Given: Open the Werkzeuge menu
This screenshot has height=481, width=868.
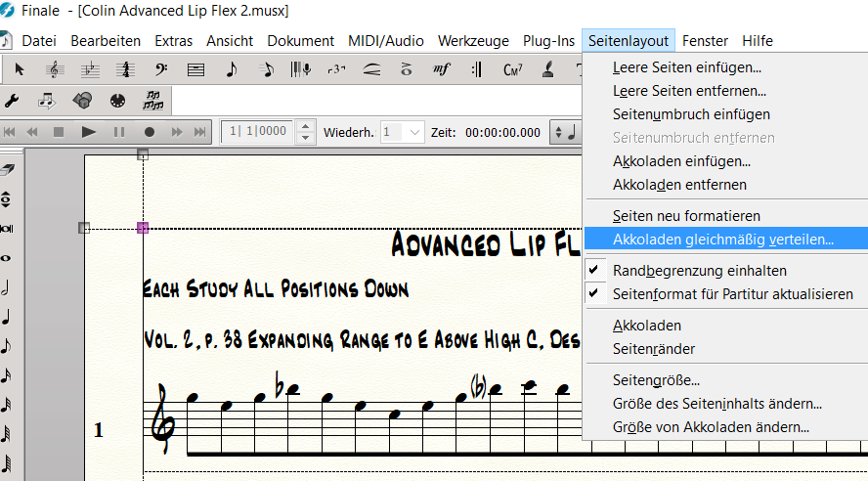Looking at the screenshot, I should pyautogui.click(x=473, y=41).
